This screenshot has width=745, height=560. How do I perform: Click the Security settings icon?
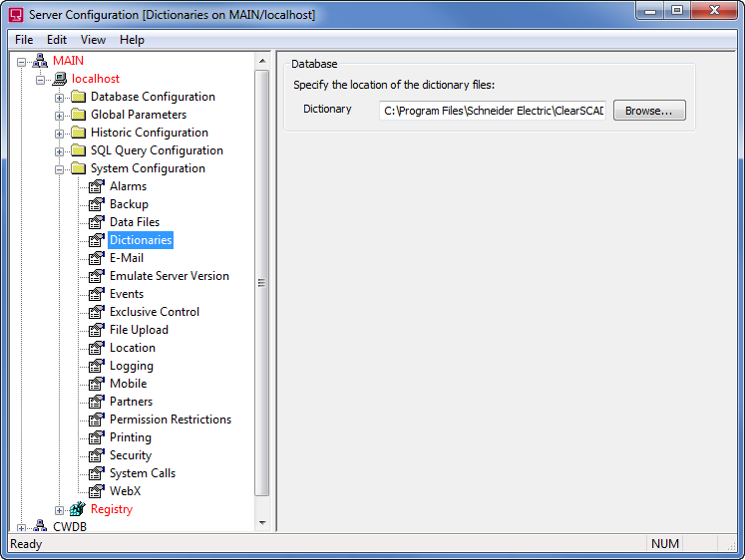pos(97,455)
